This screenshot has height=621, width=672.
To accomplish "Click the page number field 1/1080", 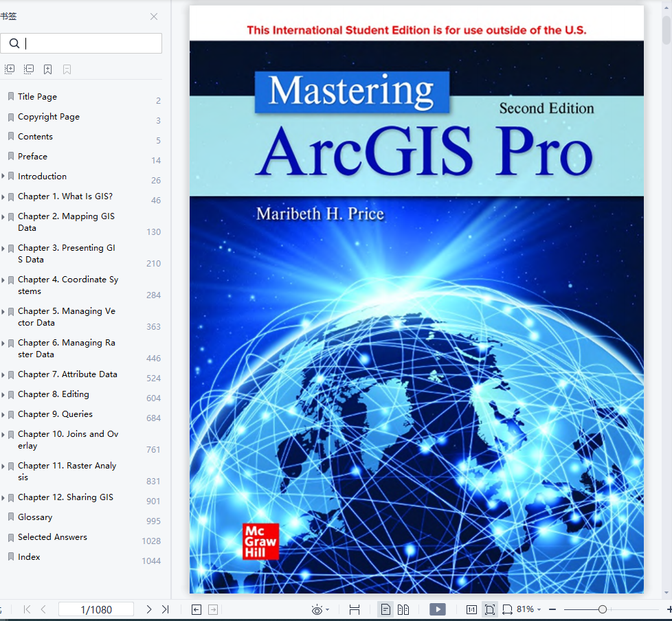I will click(x=96, y=609).
